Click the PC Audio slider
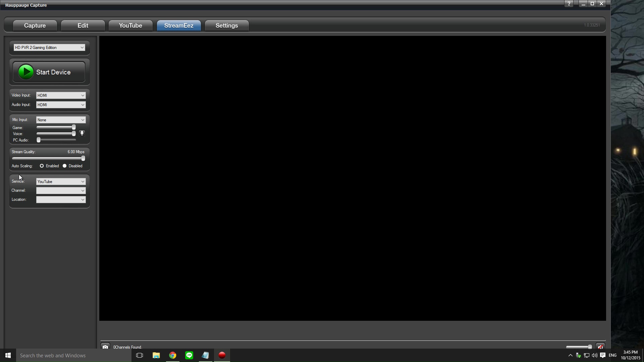The height and width of the screenshot is (362, 644). (56, 140)
